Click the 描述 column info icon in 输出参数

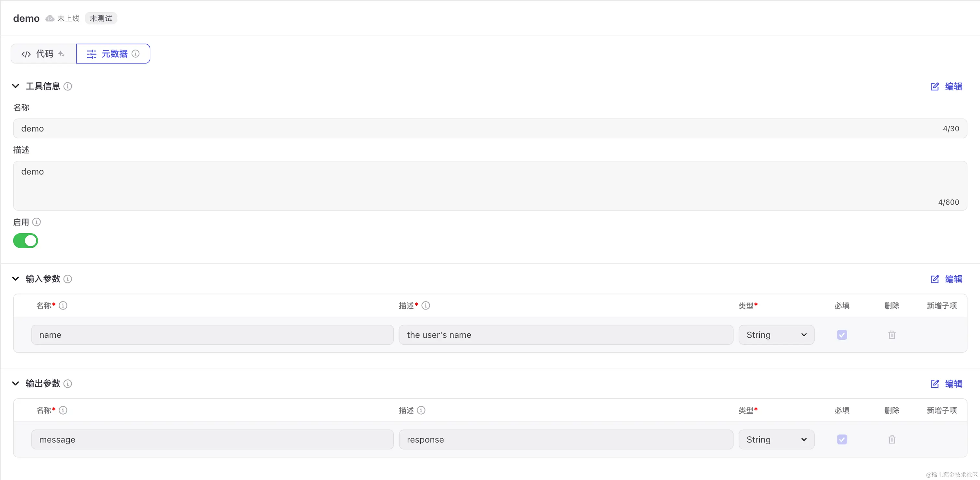pos(421,410)
